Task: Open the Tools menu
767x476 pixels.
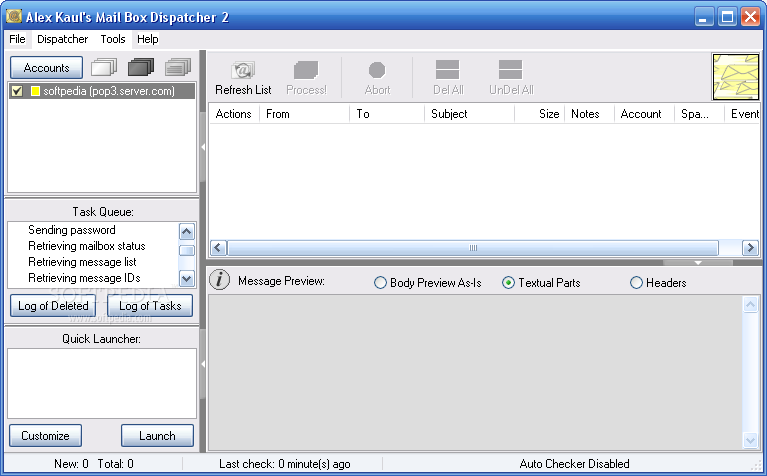Action: [x=113, y=39]
